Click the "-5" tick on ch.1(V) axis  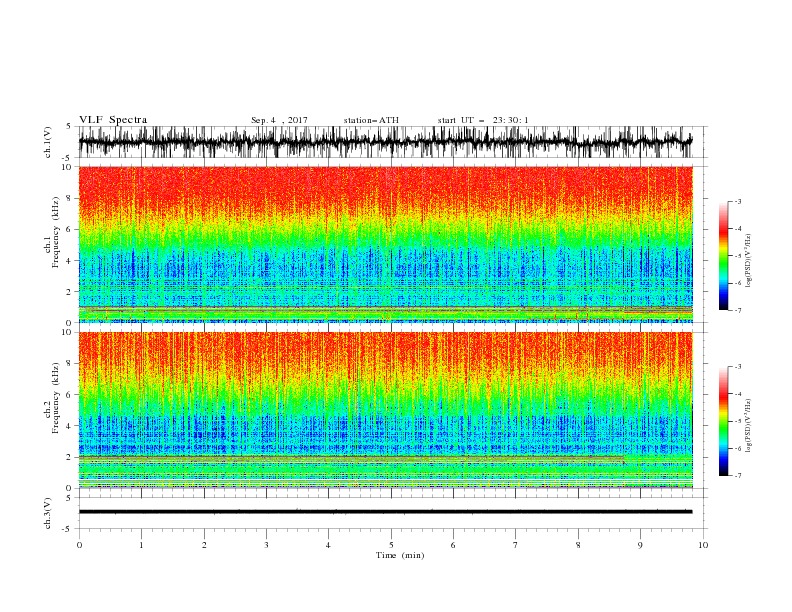pos(67,158)
